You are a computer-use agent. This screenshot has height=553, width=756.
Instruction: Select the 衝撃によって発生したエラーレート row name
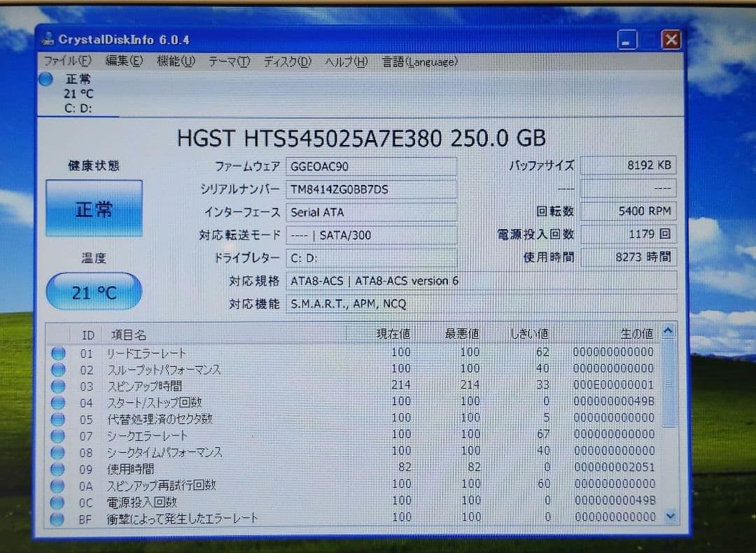[182, 519]
